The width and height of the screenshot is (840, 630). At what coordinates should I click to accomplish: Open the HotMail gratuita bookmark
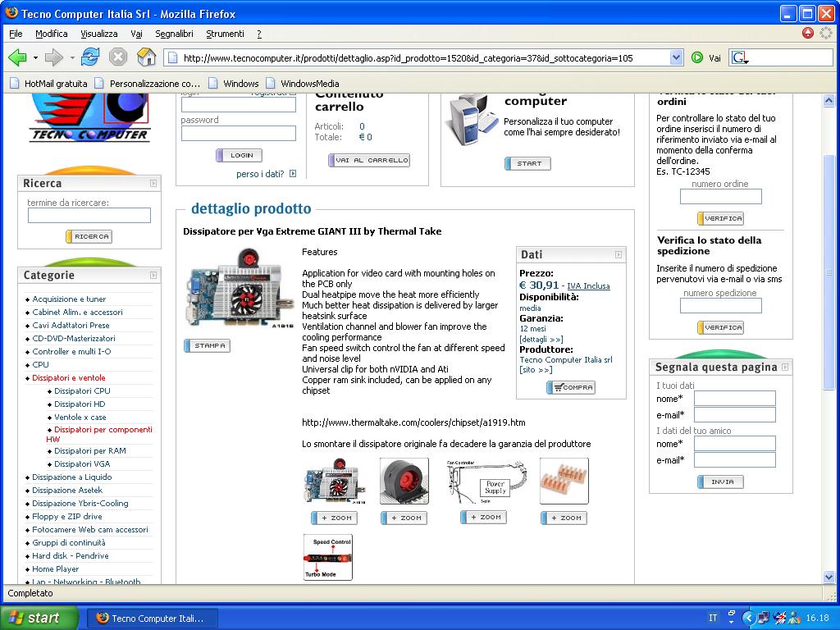tap(48, 84)
